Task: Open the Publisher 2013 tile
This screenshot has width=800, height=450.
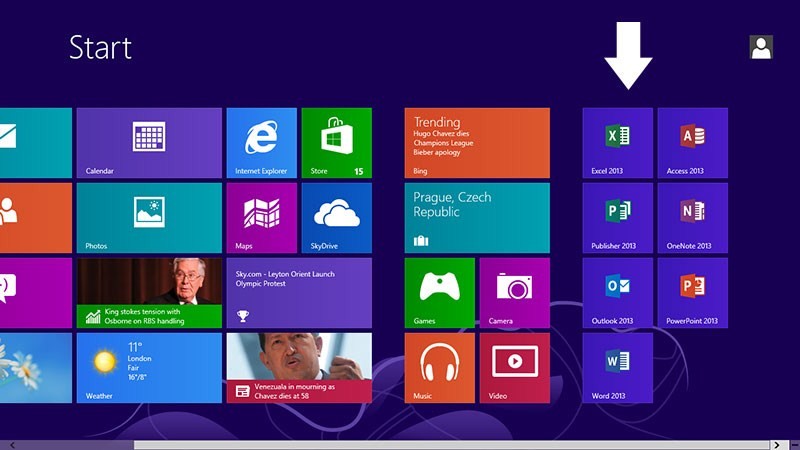Action: [x=617, y=218]
